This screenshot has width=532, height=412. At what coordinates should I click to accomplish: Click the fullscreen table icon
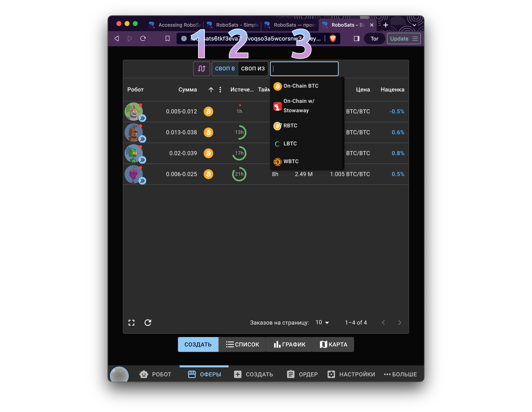tap(131, 323)
